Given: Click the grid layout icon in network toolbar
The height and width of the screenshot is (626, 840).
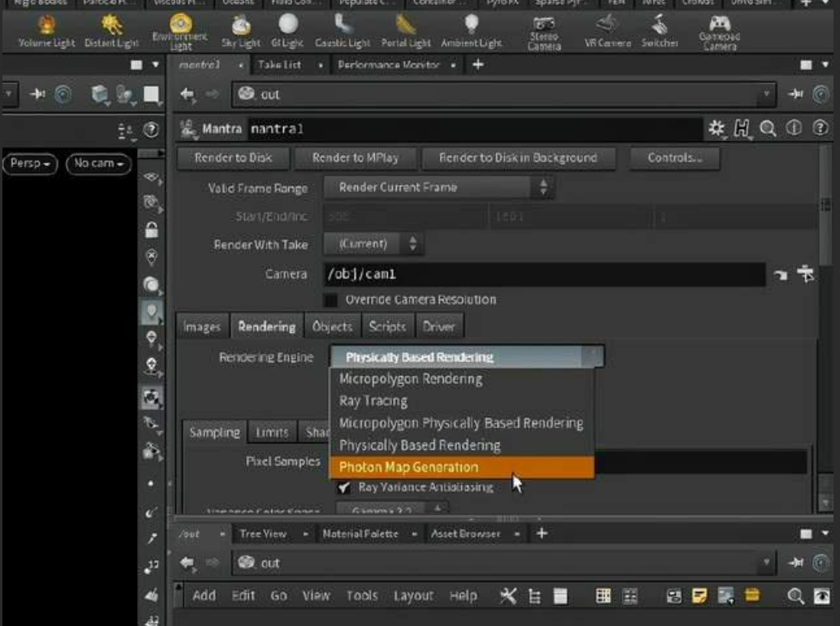Looking at the screenshot, I should pyautogui.click(x=603, y=595).
